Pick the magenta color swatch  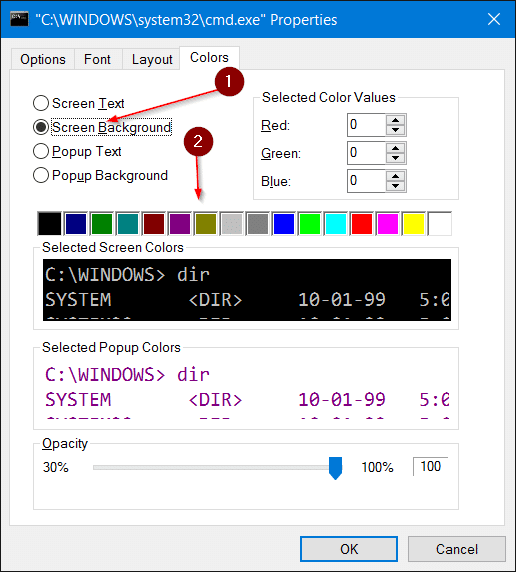tap(388, 224)
